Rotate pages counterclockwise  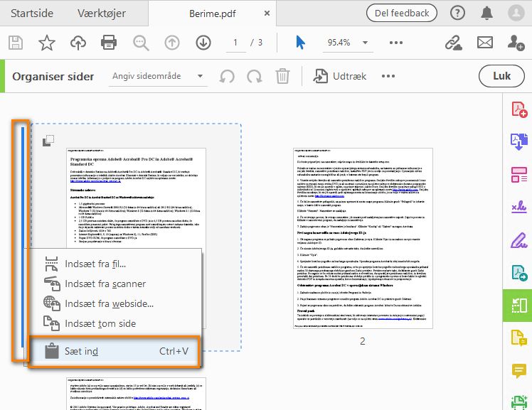[x=227, y=76]
